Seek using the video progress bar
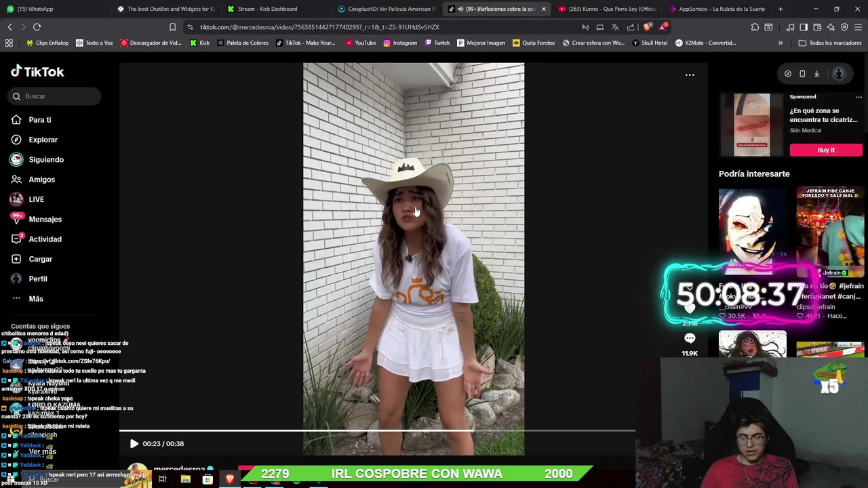The width and height of the screenshot is (868, 488). (377, 430)
